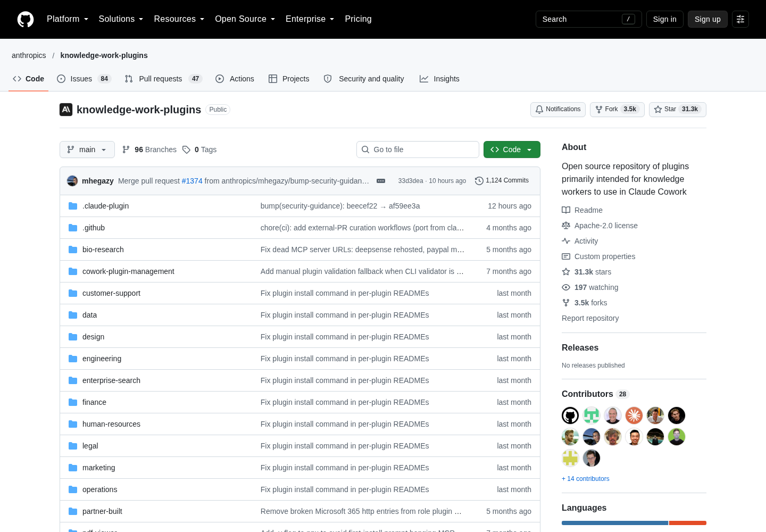Open the + 14 contributors link
This screenshot has width=766, height=532.
586,479
